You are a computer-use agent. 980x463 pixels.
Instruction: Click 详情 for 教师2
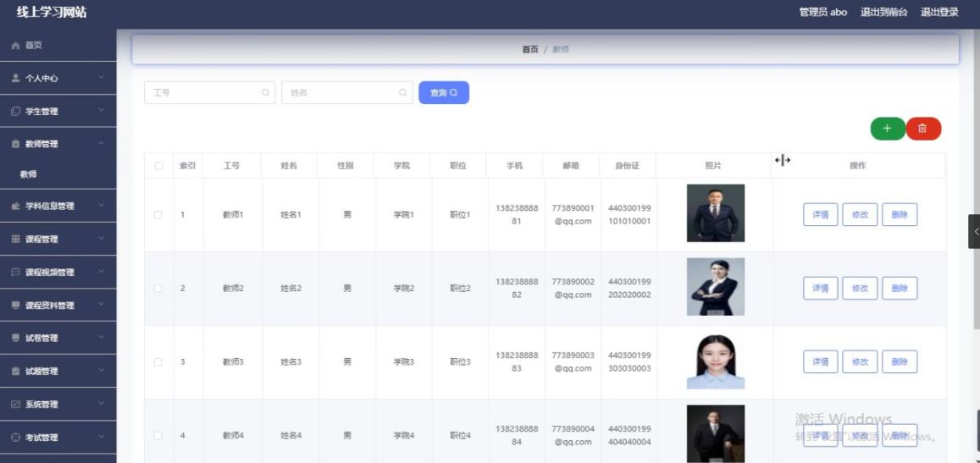820,288
